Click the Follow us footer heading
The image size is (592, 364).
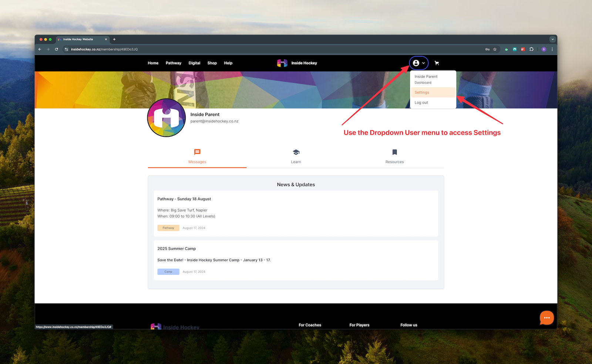(409, 325)
